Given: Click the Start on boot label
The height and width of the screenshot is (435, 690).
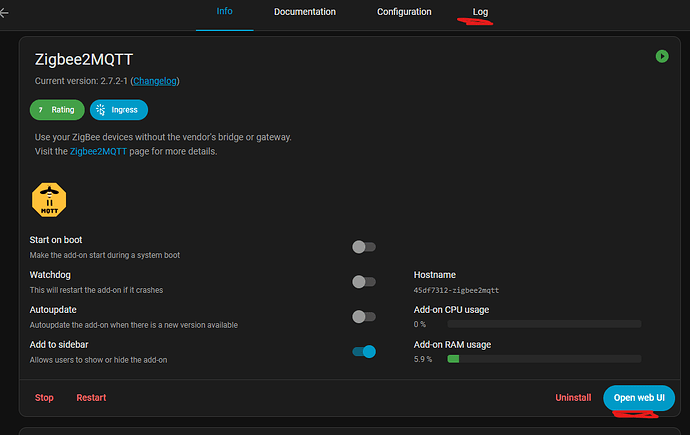Looking at the screenshot, I should coord(56,240).
